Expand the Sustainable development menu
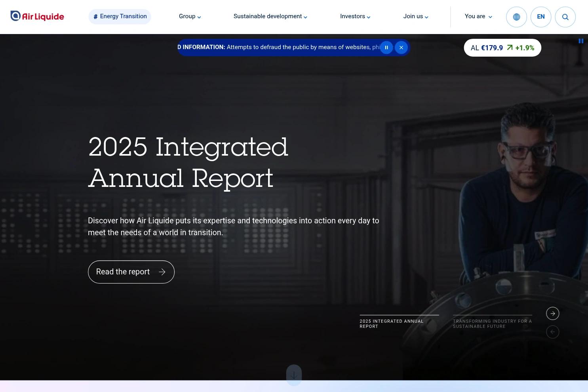 pyautogui.click(x=270, y=17)
